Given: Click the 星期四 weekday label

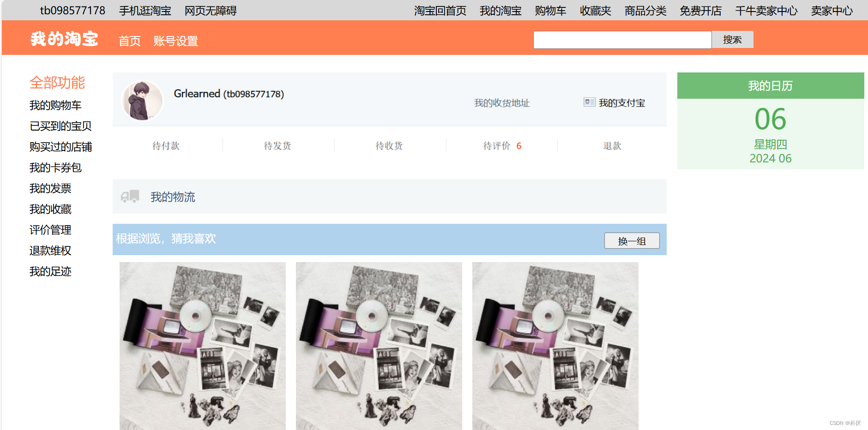Looking at the screenshot, I should pyautogui.click(x=771, y=144).
